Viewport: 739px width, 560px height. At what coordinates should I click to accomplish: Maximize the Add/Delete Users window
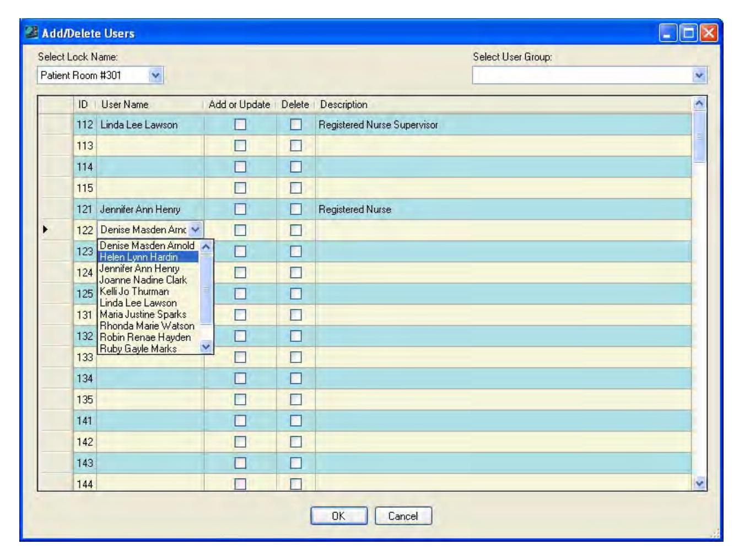pyautogui.click(x=689, y=33)
